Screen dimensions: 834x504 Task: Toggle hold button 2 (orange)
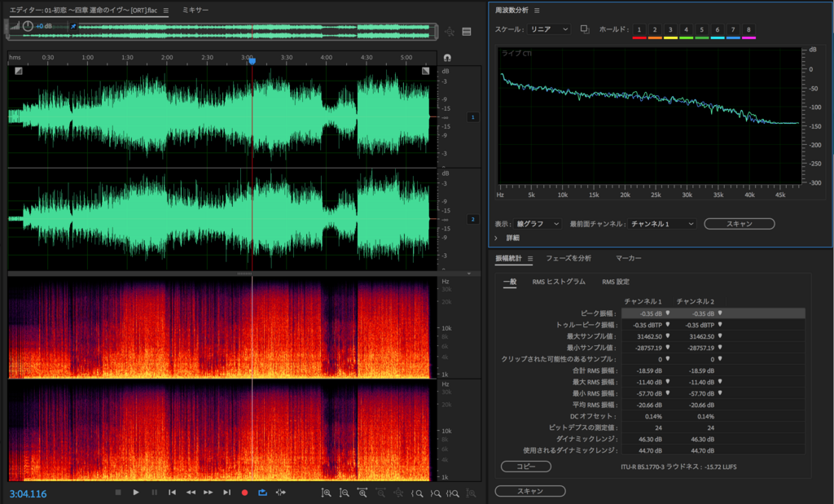[655, 30]
